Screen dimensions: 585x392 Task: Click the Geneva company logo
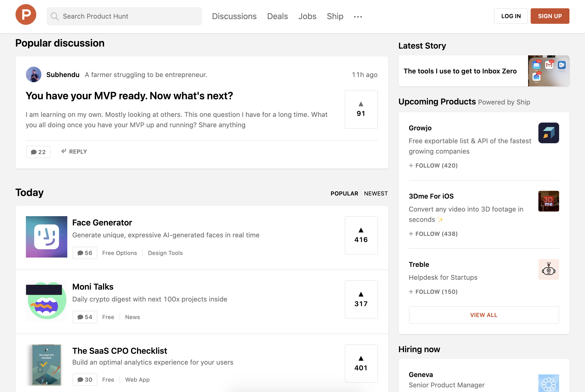point(549,383)
